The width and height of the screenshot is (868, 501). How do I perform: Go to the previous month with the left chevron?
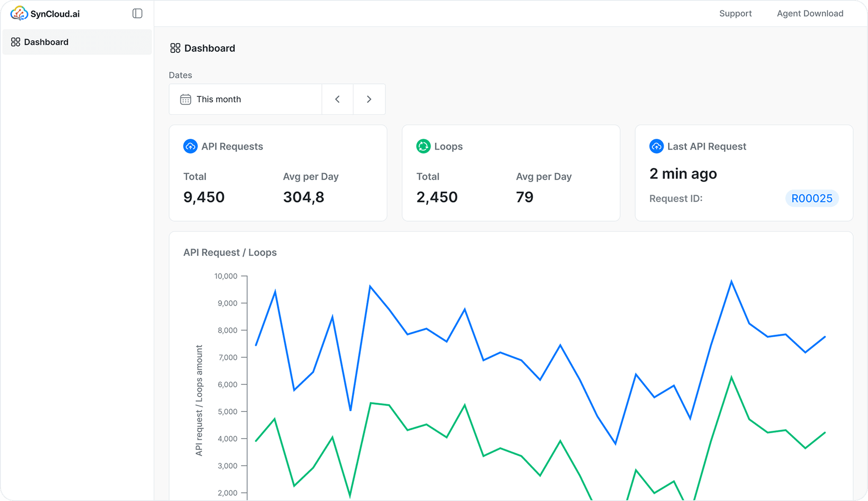(337, 99)
